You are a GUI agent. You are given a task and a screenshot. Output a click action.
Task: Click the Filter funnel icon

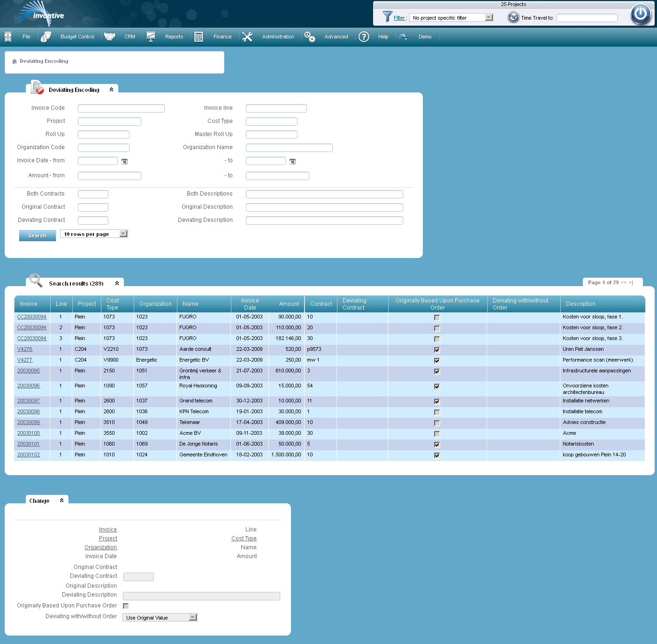click(387, 17)
